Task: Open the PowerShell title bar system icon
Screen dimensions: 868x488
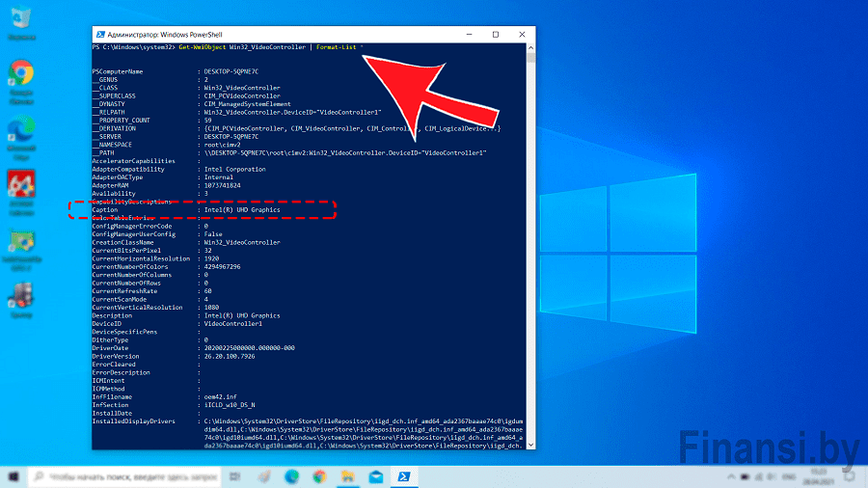Action: pyautogui.click(x=100, y=35)
